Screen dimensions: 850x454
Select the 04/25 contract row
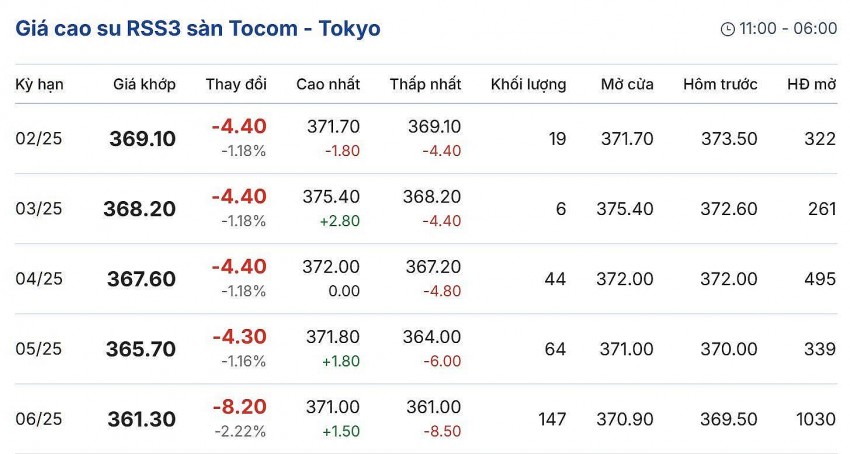(x=39, y=279)
